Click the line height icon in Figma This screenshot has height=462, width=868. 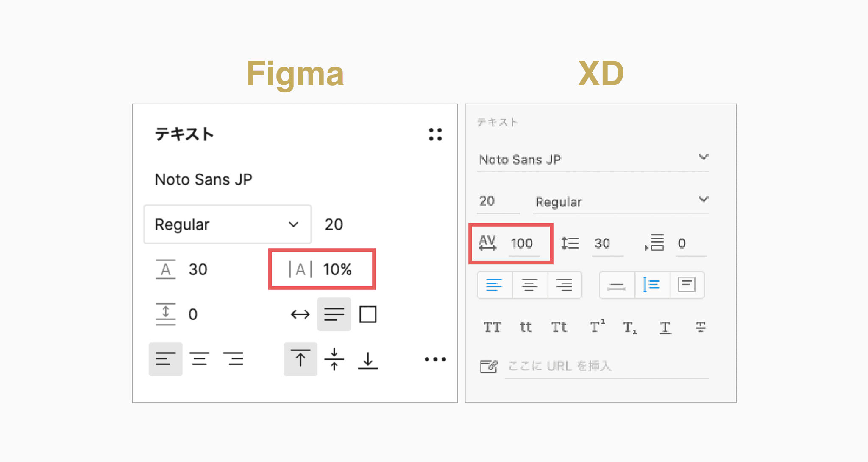pyautogui.click(x=166, y=269)
